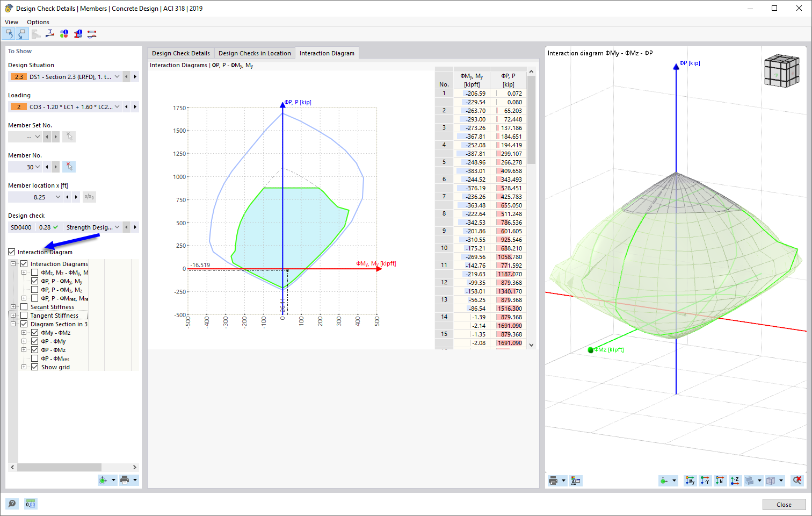
Task: Open the colored circles info icon in toolbar
Action: click(x=64, y=34)
